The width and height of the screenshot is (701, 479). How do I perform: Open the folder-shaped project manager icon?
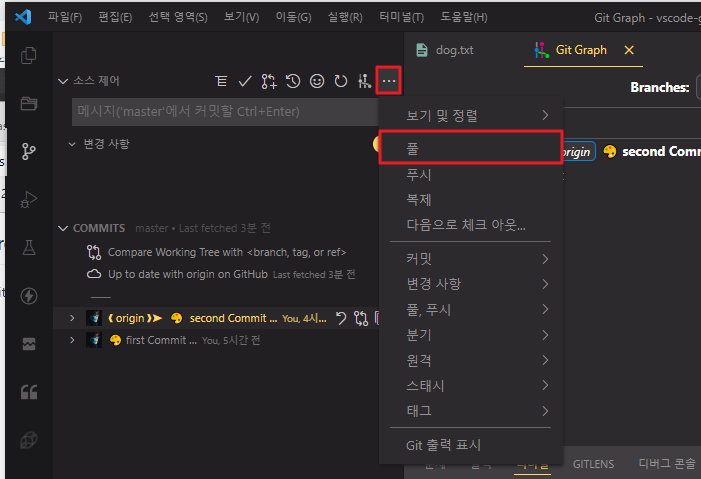pyautogui.click(x=29, y=103)
